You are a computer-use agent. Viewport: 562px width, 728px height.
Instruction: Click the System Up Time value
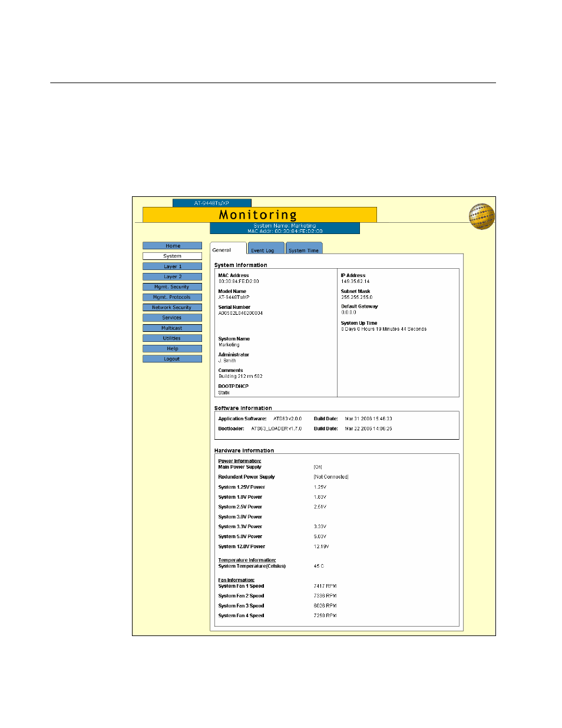coord(384,330)
